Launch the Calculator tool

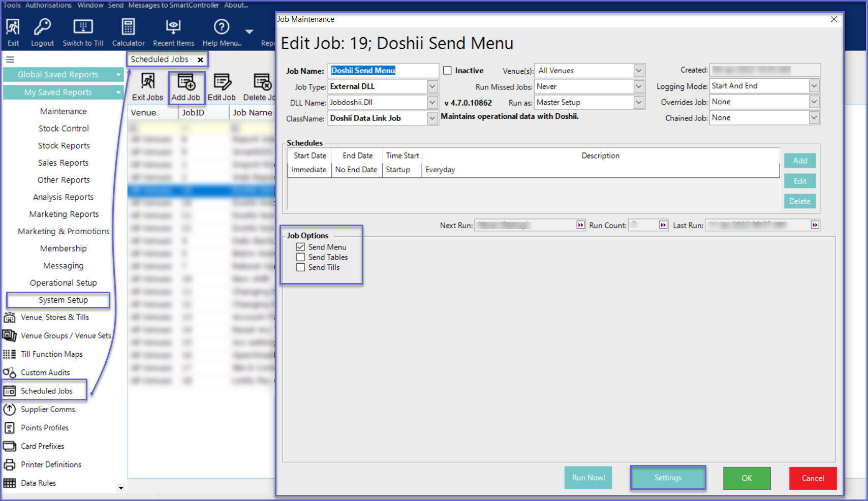tap(128, 33)
